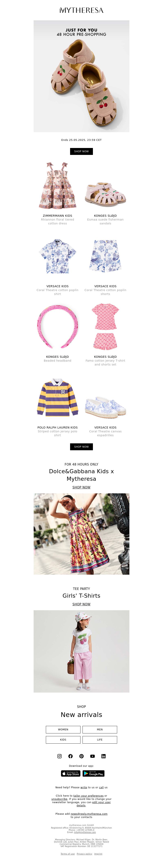Click the unsubscribe link
This screenshot has height=868, width=163.
pos(59,799)
